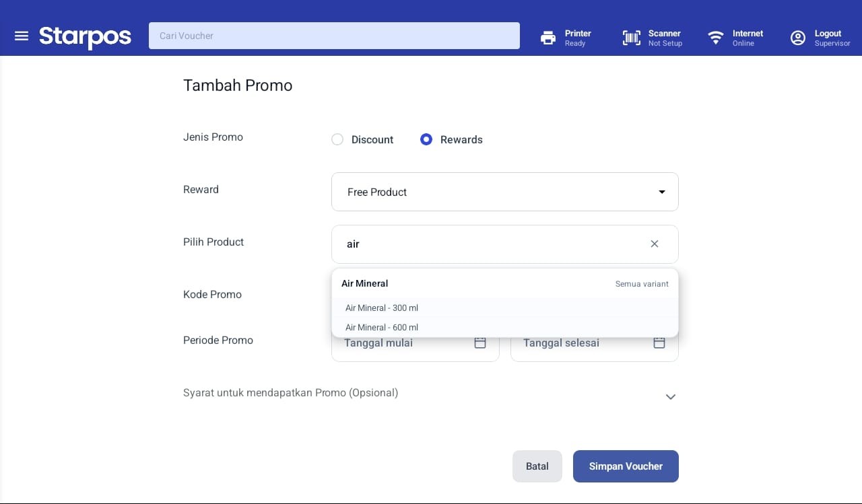Click the Printer status icon
The width and height of the screenshot is (862, 504).
(548, 38)
